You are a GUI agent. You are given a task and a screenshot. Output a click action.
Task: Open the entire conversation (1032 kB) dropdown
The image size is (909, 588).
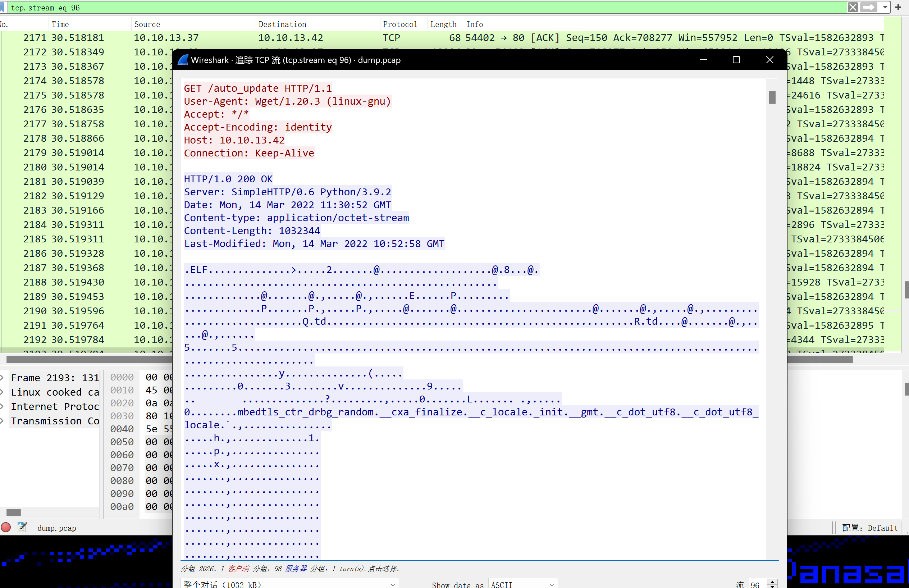tap(289, 584)
